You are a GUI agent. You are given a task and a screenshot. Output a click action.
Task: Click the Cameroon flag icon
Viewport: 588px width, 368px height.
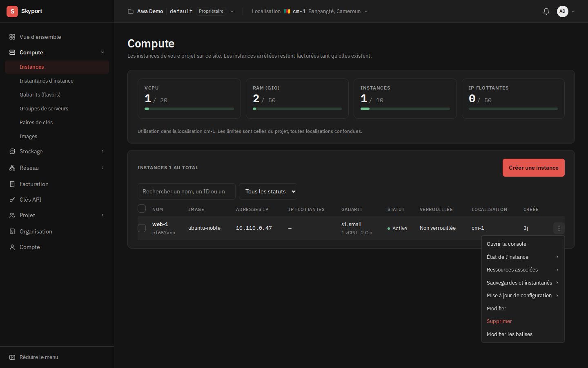point(287,11)
